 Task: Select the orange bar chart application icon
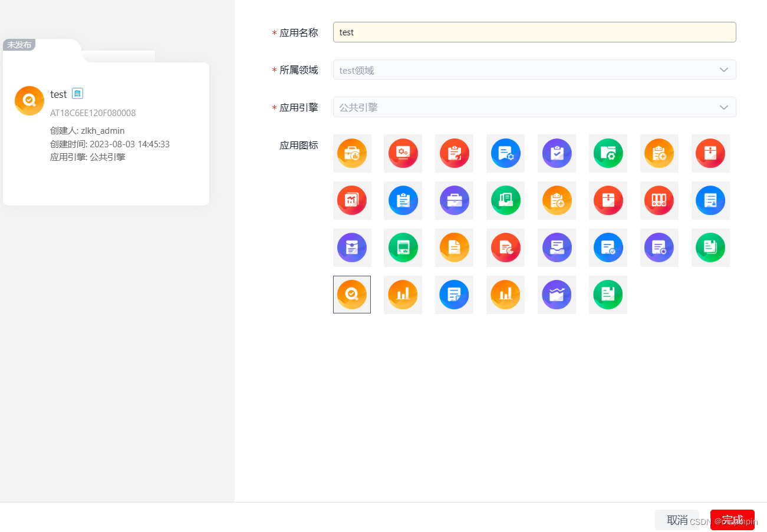click(403, 295)
